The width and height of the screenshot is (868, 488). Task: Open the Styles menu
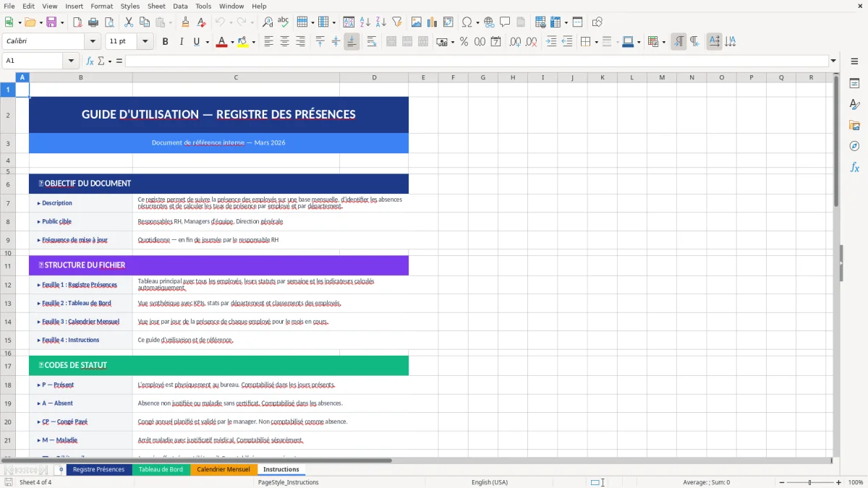coord(130,6)
